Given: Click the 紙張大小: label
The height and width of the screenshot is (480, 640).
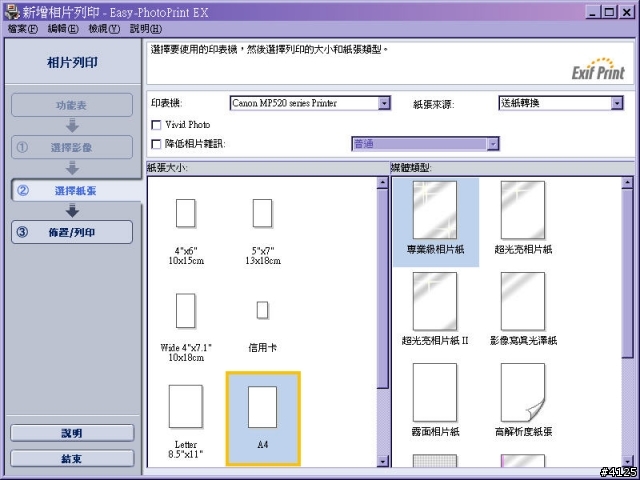Looking at the screenshot, I should click(x=167, y=168).
